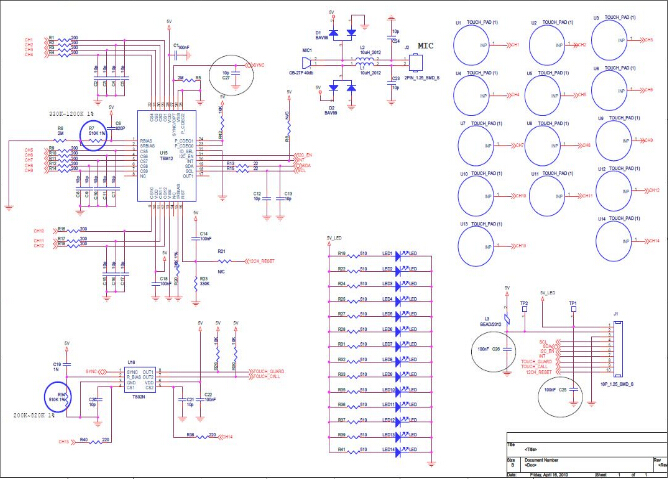The width and height of the screenshot is (668, 479).
Task: Click the D2 diode pair below the mic line
Action: [x=343, y=87]
